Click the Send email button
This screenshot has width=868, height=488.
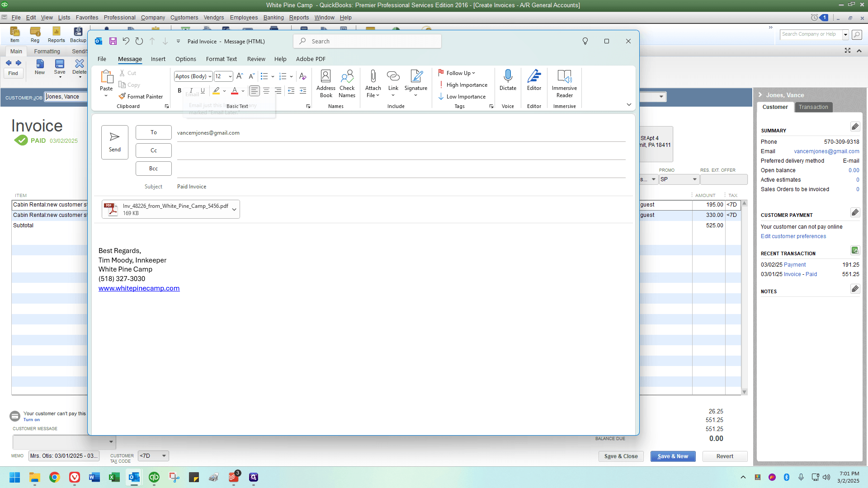click(x=115, y=142)
